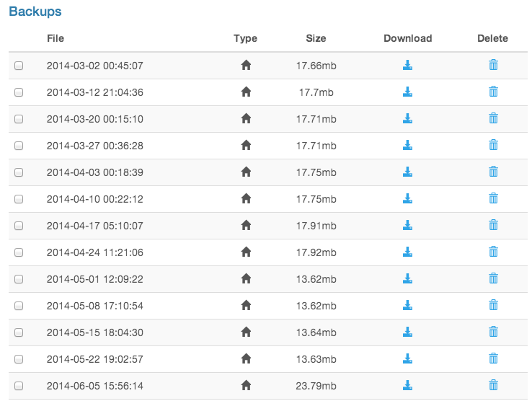The height and width of the screenshot is (401, 532).
Task: Click home type icon for 2014-05-01 backup
Action: click(x=246, y=278)
